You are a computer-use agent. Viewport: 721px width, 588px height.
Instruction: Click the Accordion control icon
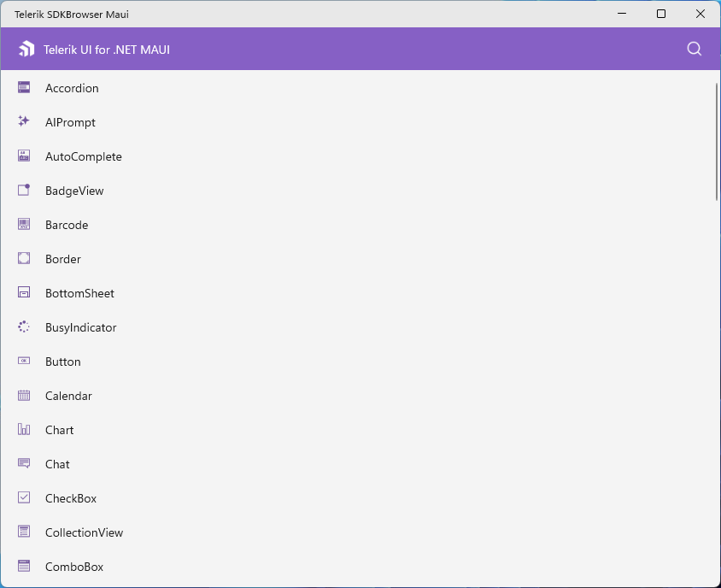[x=24, y=87]
